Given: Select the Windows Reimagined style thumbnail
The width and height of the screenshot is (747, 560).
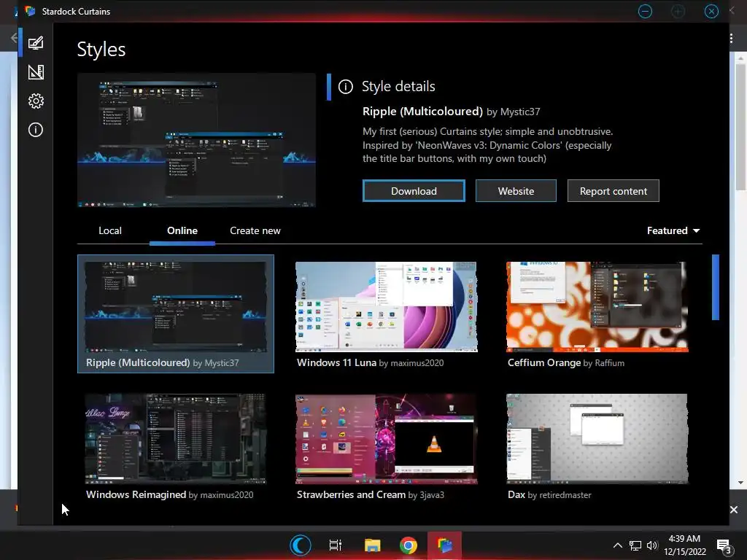Looking at the screenshot, I should click(x=175, y=438).
